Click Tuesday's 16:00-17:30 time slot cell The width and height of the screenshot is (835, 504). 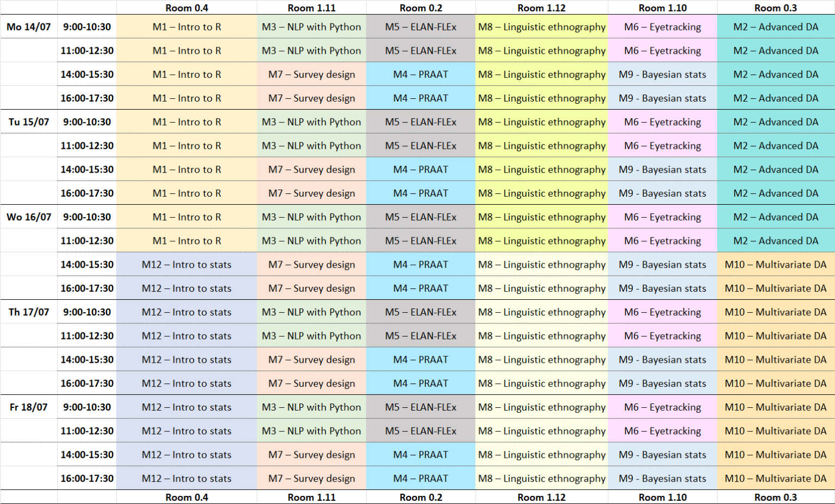[x=87, y=193]
